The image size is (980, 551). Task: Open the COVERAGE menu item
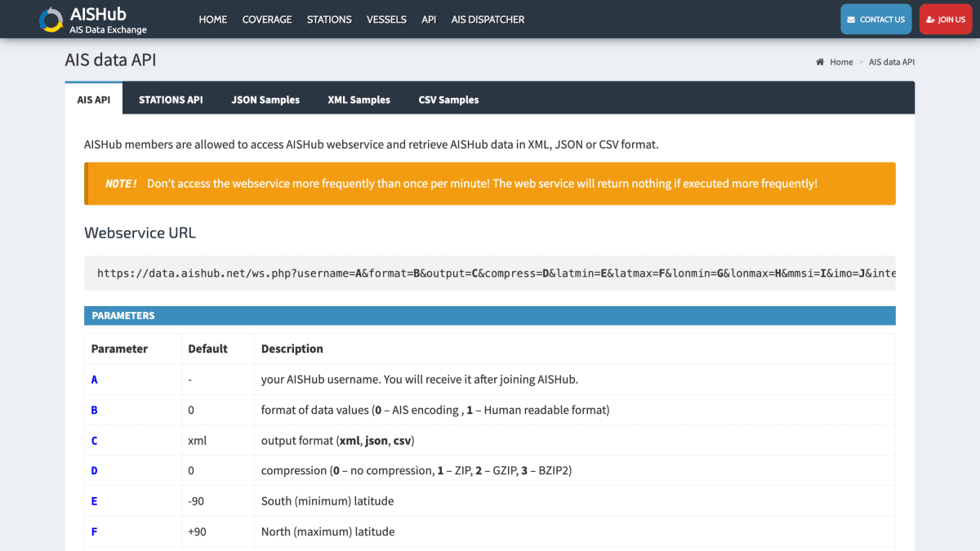tap(267, 20)
